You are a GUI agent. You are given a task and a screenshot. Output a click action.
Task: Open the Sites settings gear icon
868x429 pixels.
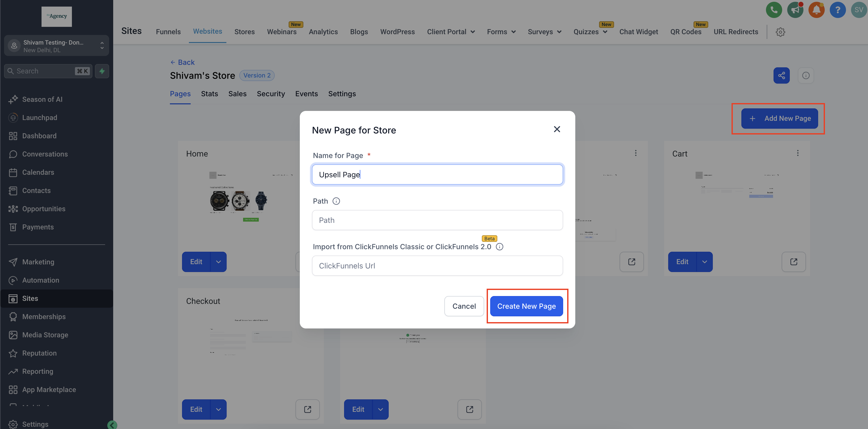[780, 32]
